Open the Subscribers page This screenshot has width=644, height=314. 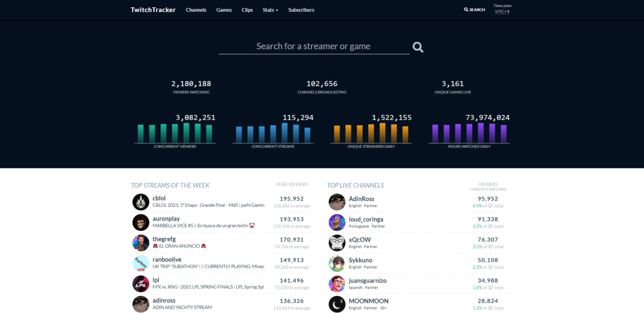[x=301, y=10]
